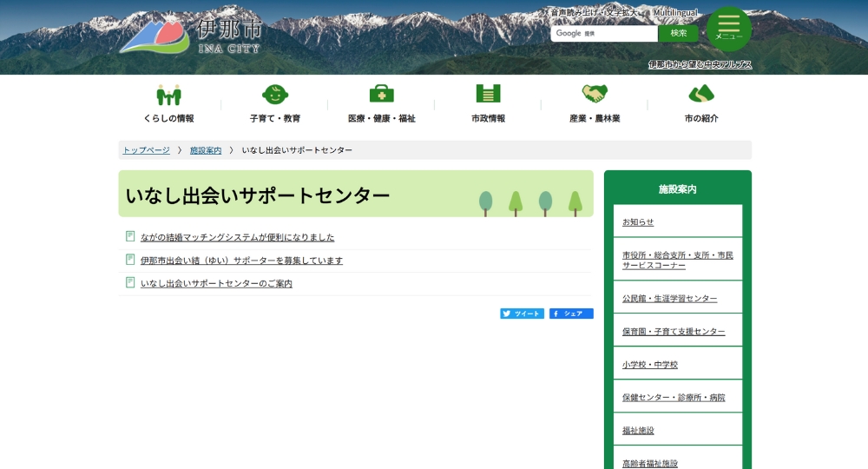Open 高齢者福祉施設 sidebar link

650,464
